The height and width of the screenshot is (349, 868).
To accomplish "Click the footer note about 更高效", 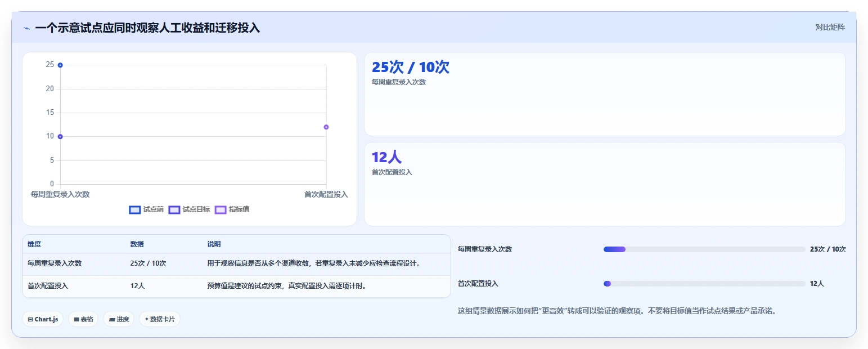I will click(617, 311).
